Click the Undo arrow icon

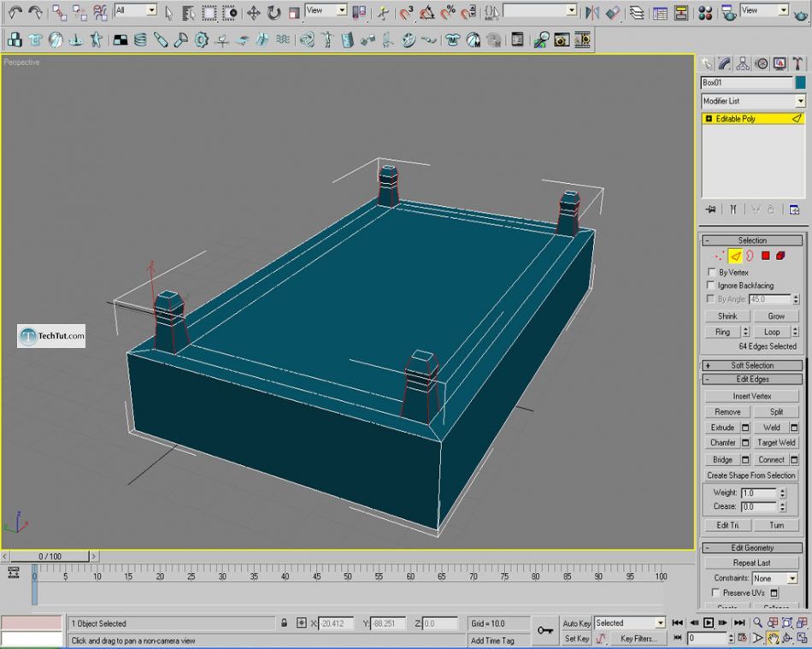click(x=15, y=13)
